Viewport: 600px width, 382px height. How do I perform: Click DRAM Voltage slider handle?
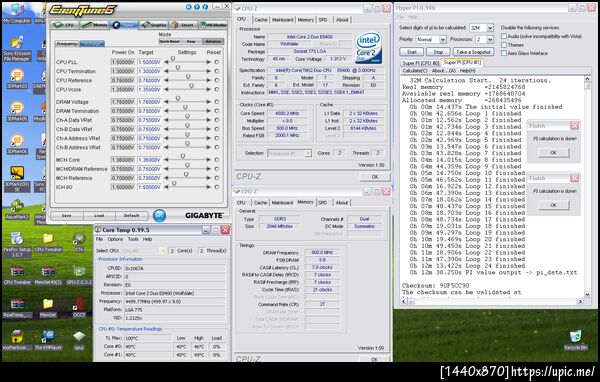pos(178,99)
